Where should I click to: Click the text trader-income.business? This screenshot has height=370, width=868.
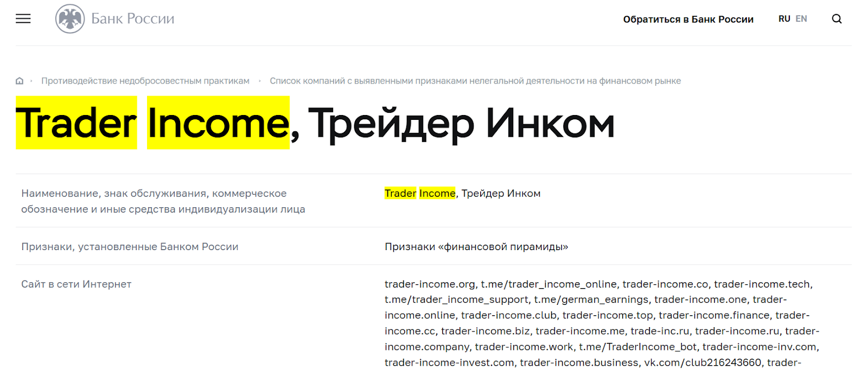pos(579,362)
